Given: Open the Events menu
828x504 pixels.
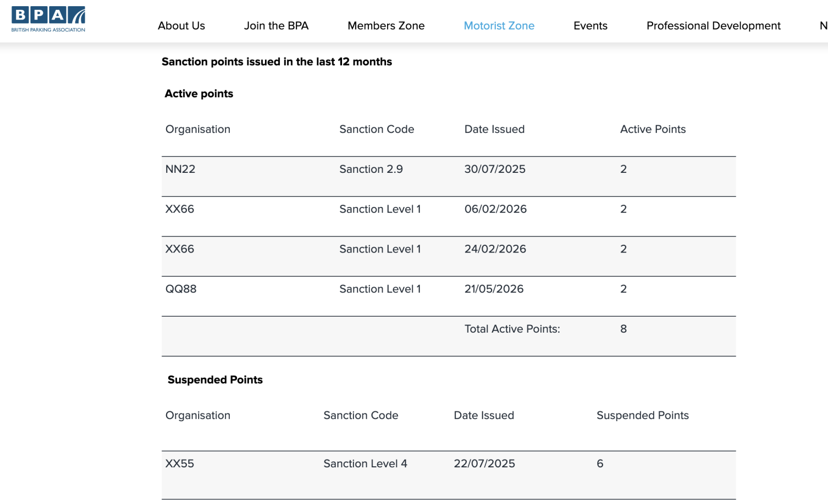Looking at the screenshot, I should (590, 25).
